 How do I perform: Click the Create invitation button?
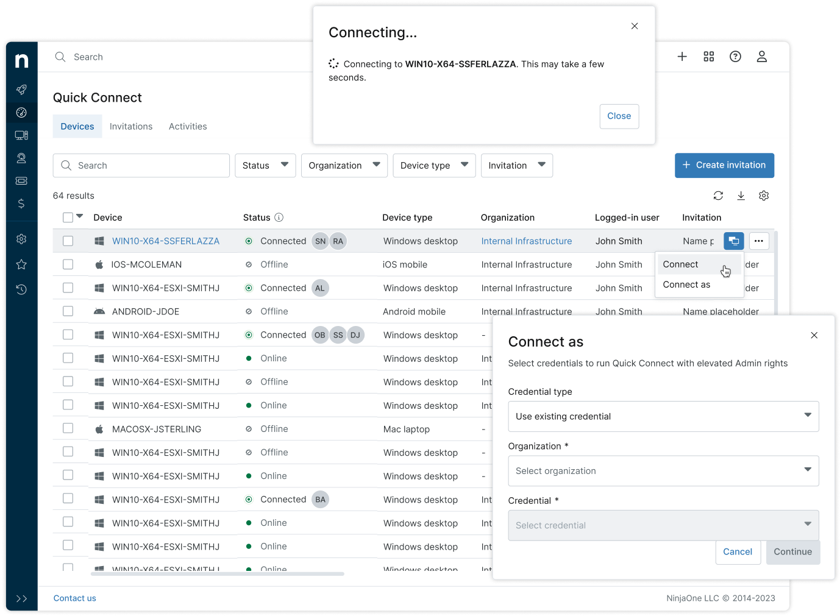coord(724,165)
